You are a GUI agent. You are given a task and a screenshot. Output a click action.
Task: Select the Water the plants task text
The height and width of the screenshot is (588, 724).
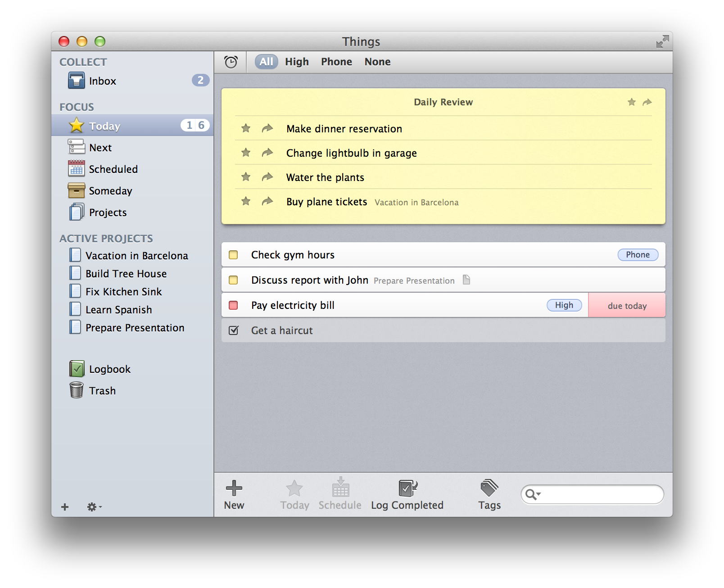[325, 177]
